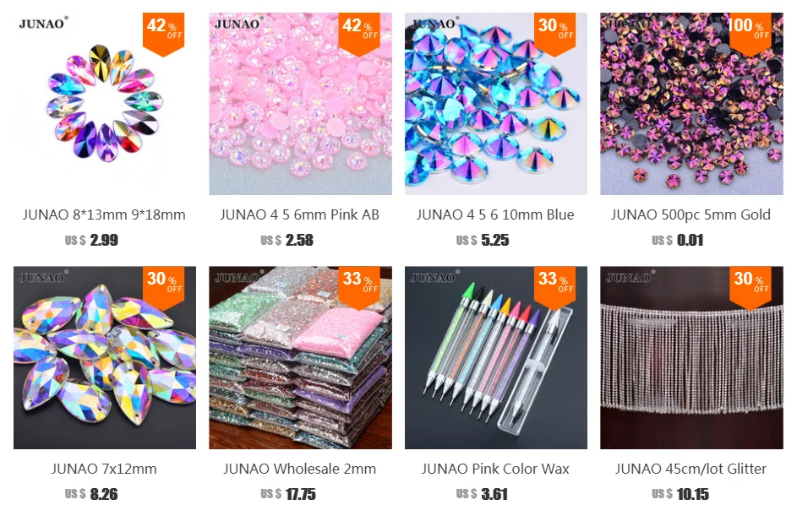
Task: View the blue cone rhinestones product image
Action: point(495,104)
